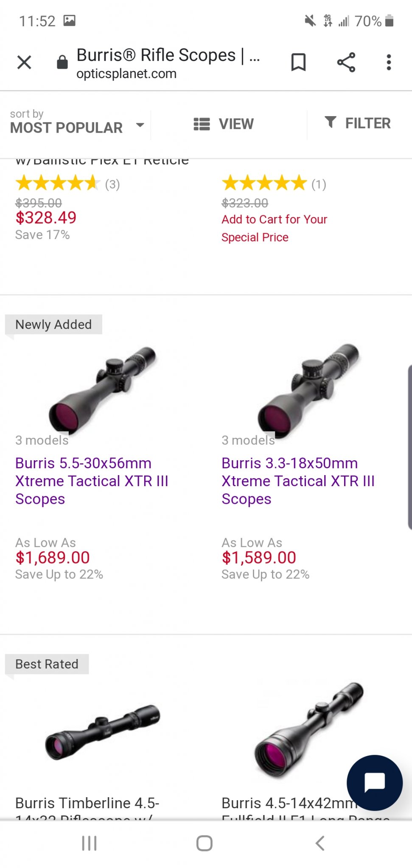Select the 5.5-30x56mm scope product image
This screenshot has width=412, height=868.
(103, 389)
